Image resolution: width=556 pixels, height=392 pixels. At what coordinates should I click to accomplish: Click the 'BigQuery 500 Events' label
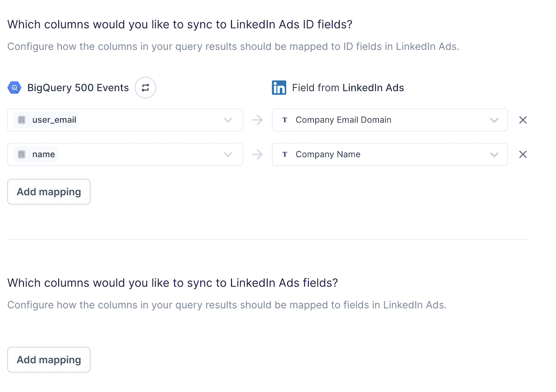(78, 88)
